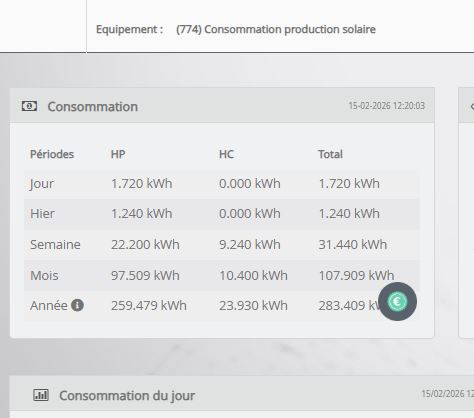Click the HC column header

coord(226,154)
